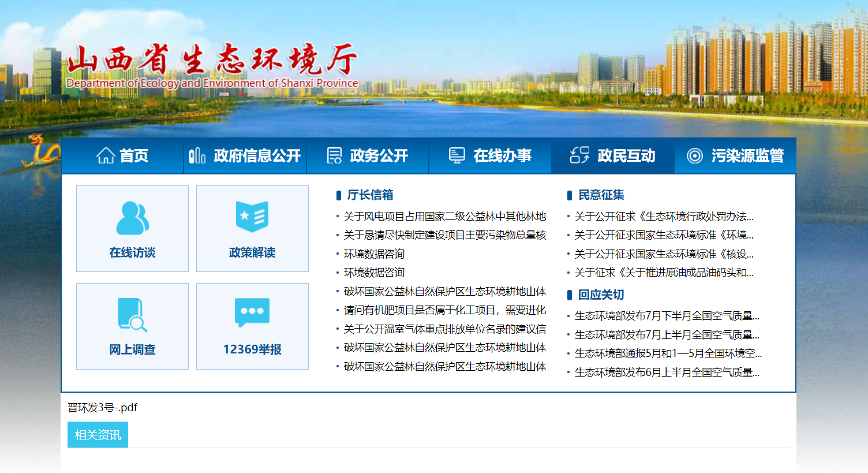Click the 政务公开 document icon
868x473 pixels.
click(x=334, y=155)
